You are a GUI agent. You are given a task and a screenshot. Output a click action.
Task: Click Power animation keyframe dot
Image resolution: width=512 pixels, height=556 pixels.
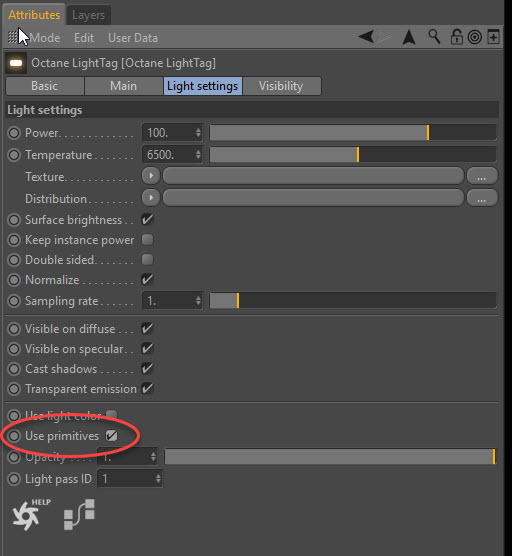pyautogui.click(x=14, y=133)
